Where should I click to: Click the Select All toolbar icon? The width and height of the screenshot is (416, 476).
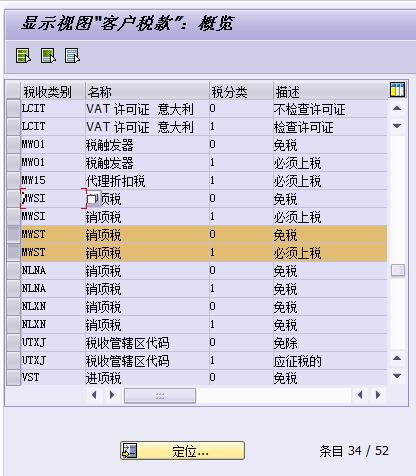pyautogui.click(x=23, y=55)
